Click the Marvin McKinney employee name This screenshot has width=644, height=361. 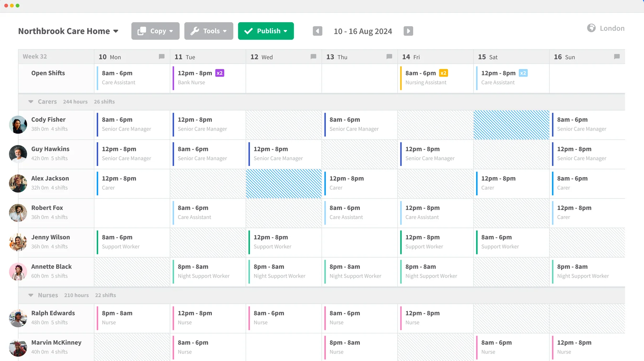[x=56, y=342]
